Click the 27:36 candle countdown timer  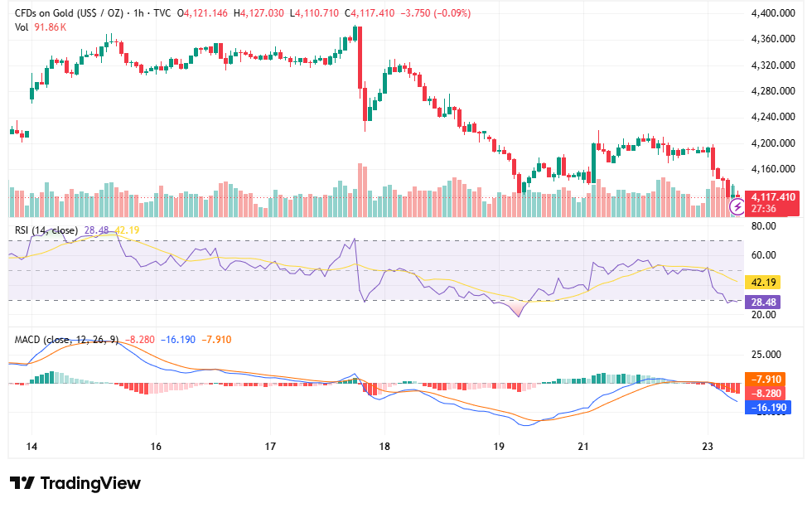(x=763, y=209)
